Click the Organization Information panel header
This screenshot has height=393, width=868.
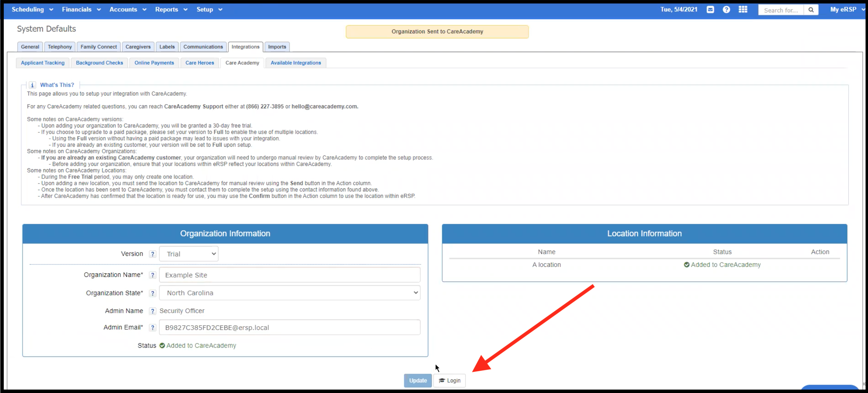[x=225, y=234]
